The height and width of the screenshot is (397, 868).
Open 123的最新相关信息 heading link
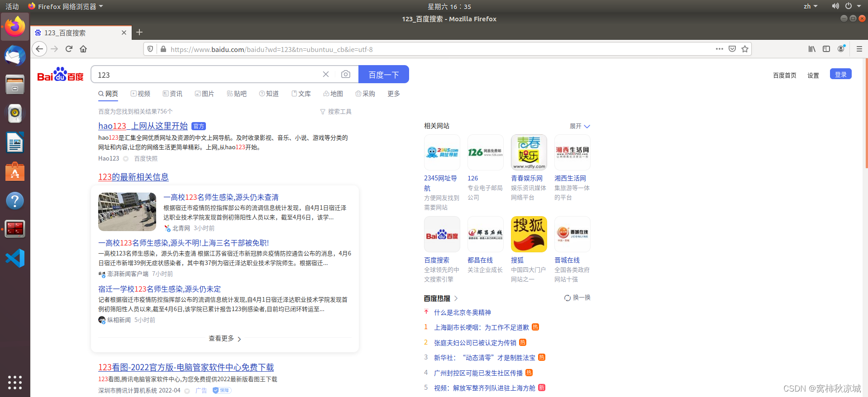point(134,177)
